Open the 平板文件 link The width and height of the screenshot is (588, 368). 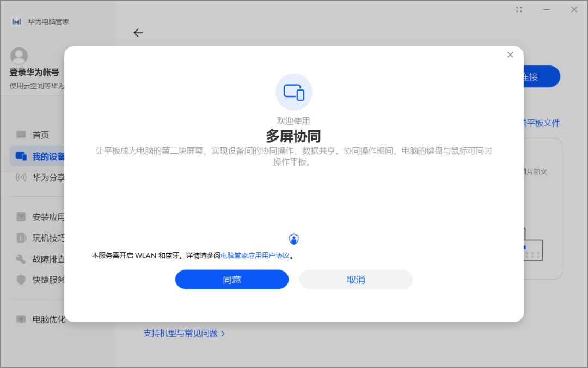[x=543, y=123]
